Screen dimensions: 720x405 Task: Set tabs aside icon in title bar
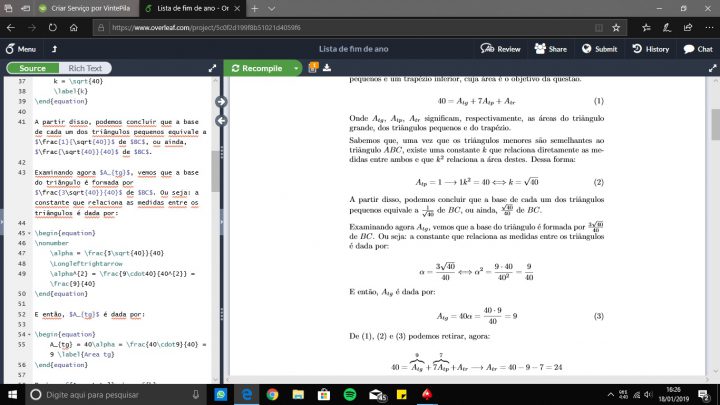coord(26,8)
